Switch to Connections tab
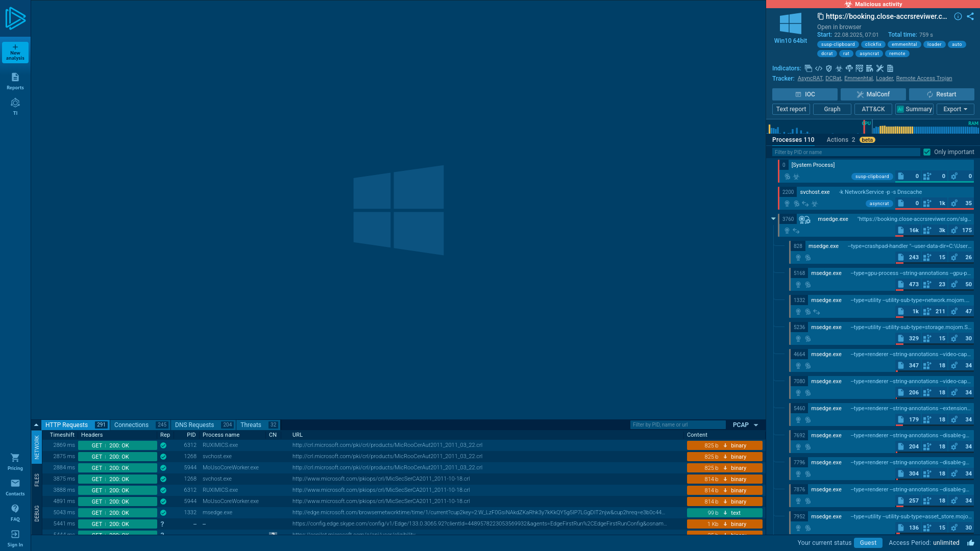980x551 pixels. (x=140, y=425)
